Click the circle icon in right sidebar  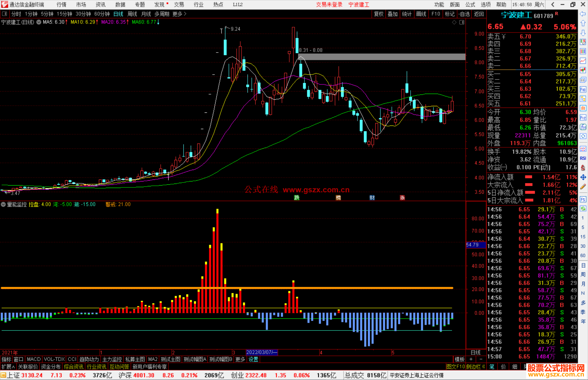coord(583,136)
